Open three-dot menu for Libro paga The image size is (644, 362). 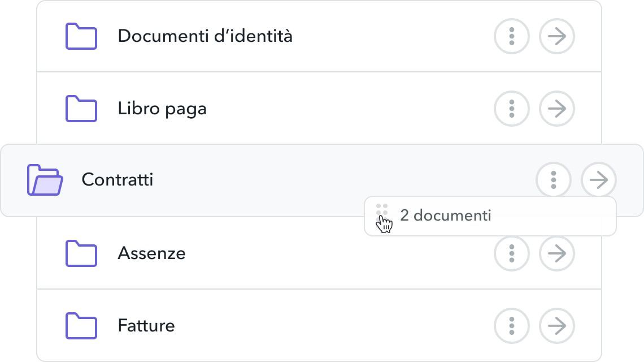[x=512, y=109]
